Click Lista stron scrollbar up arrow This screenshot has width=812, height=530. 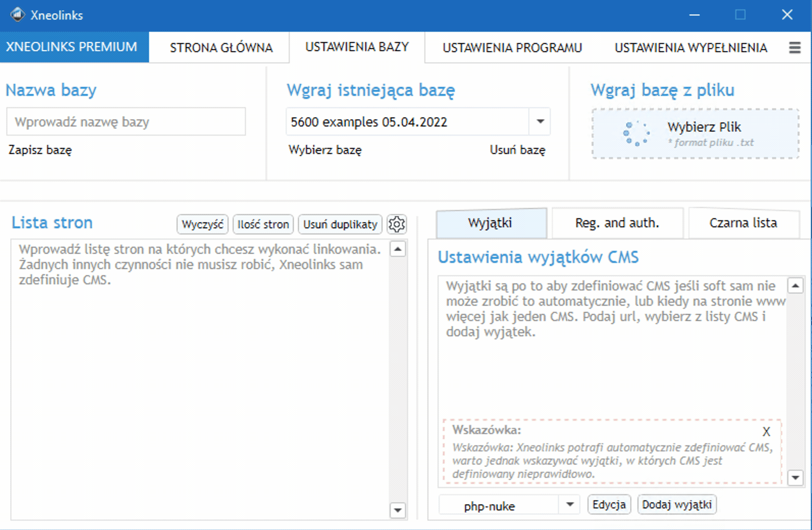pos(398,249)
